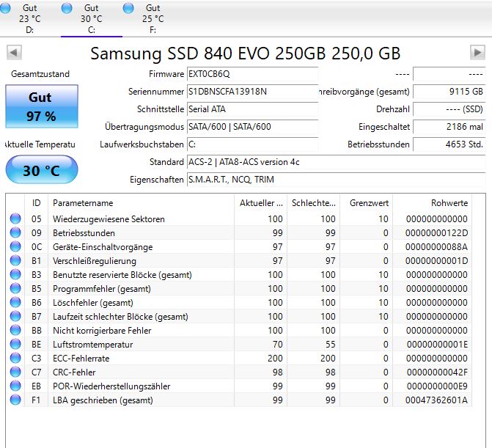Select the CRC-Fehler parameter name
The height and width of the screenshot is (448, 492).
pyautogui.click(x=74, y=372)
